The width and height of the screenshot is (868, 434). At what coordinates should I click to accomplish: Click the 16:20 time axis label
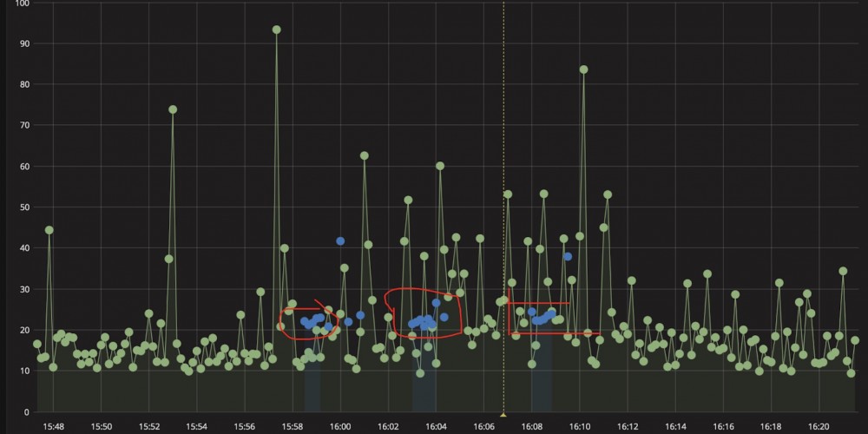coord(819,427)
